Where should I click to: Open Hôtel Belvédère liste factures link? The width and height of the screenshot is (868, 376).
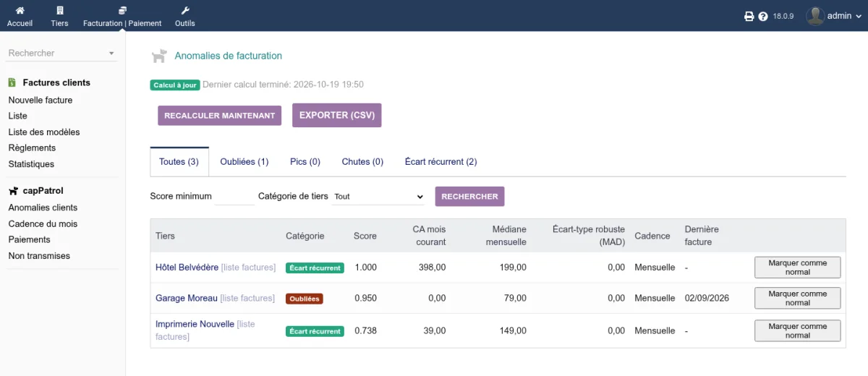[x=248, y=268]
